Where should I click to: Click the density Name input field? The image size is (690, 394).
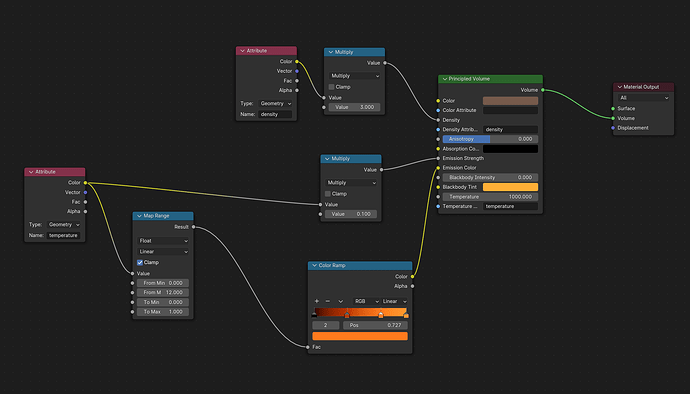coord(275,114)
